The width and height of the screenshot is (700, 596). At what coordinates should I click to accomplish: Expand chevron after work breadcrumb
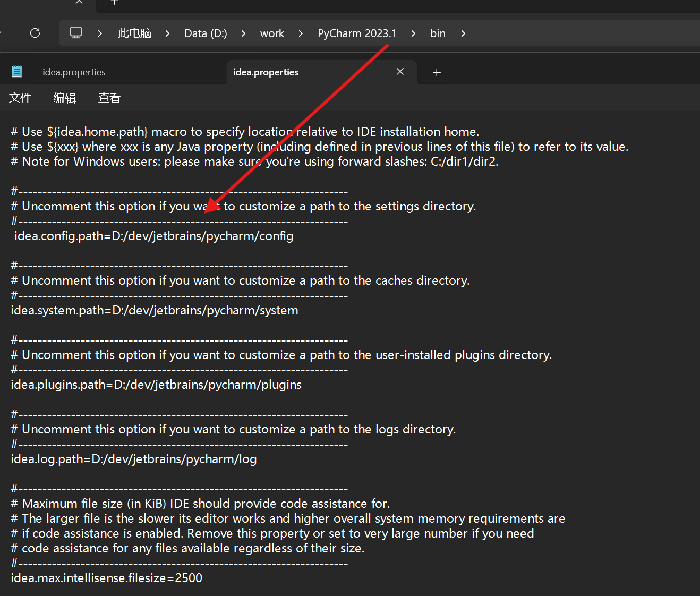pos(301,33)
